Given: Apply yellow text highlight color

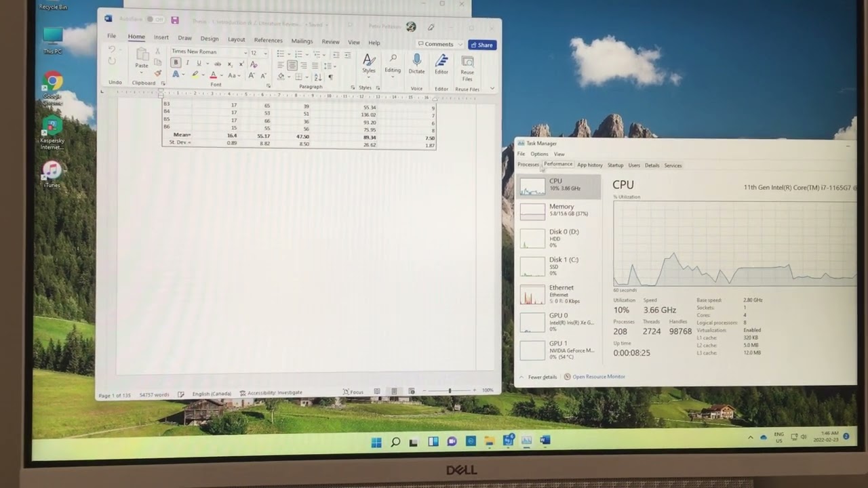Looking at the screenshot, I should pos(195,75).
